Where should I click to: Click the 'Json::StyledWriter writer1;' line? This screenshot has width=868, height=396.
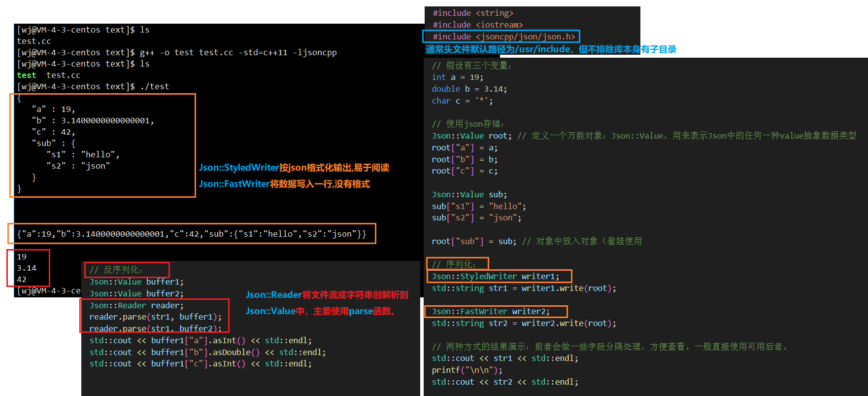tap(496, 276)
